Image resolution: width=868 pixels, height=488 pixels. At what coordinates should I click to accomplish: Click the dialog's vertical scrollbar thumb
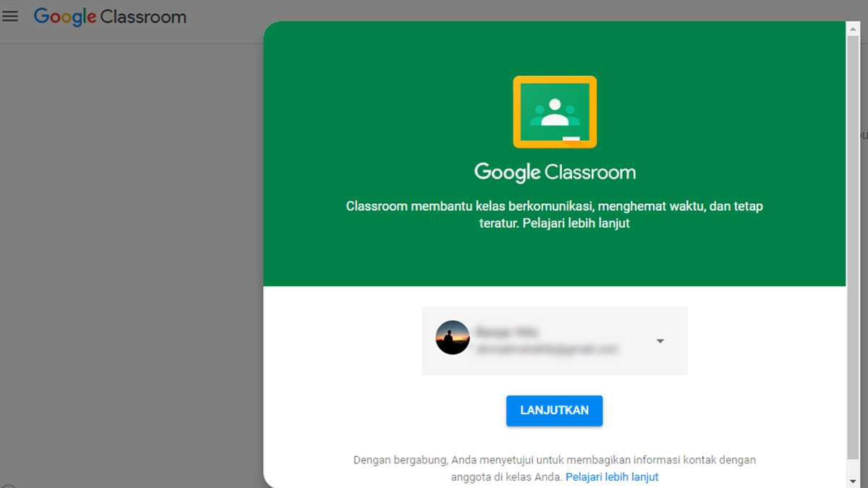[x=854, y=246]
